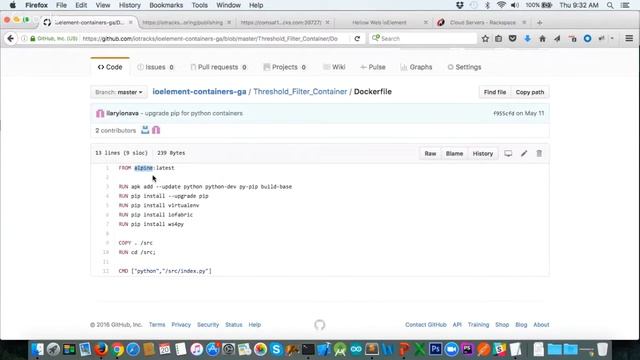Focus the Firefox Search field
This screenshot has width=640, height=360.
point(423,38)
